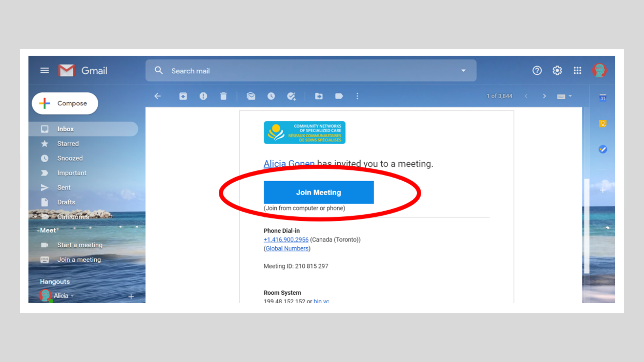This screenshot has width=644, height=362.
Task: Expand the navigation hamburger menu
Action: [x=45, y=71]
